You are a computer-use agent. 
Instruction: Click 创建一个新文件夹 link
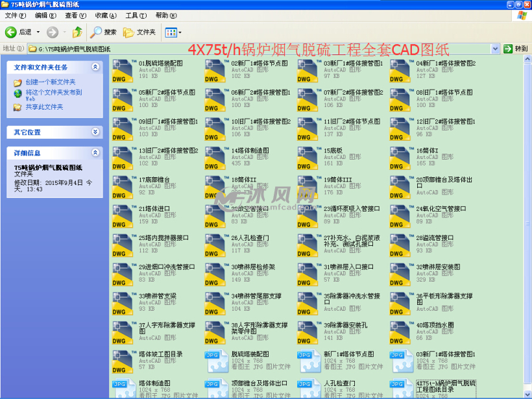coord(50,82)
